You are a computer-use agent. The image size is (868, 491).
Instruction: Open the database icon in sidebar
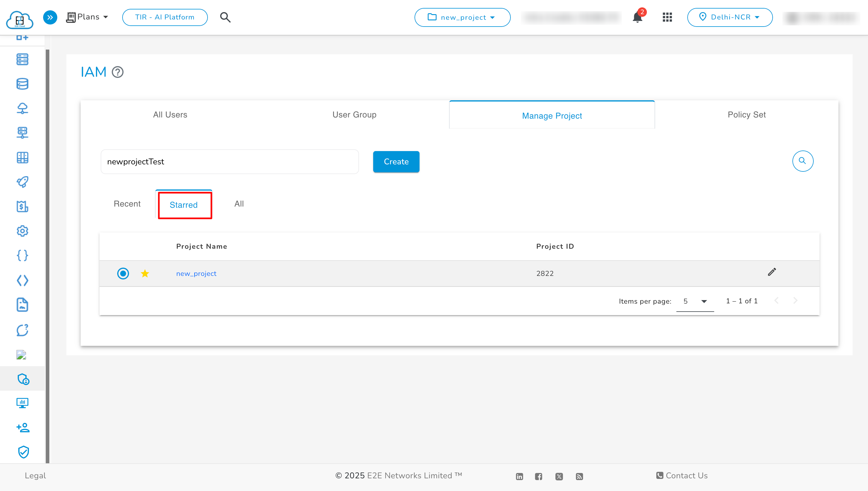[x=22, y=84]
